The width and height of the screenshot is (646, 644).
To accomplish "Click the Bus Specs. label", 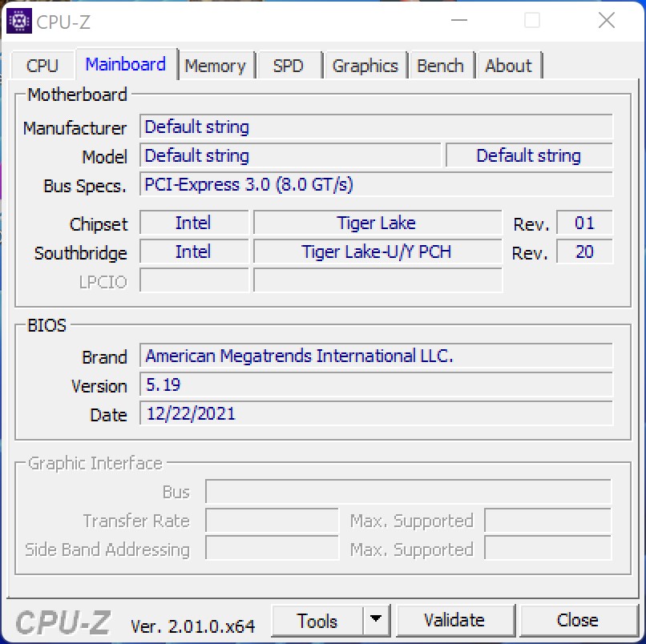I will coord(85,186).
